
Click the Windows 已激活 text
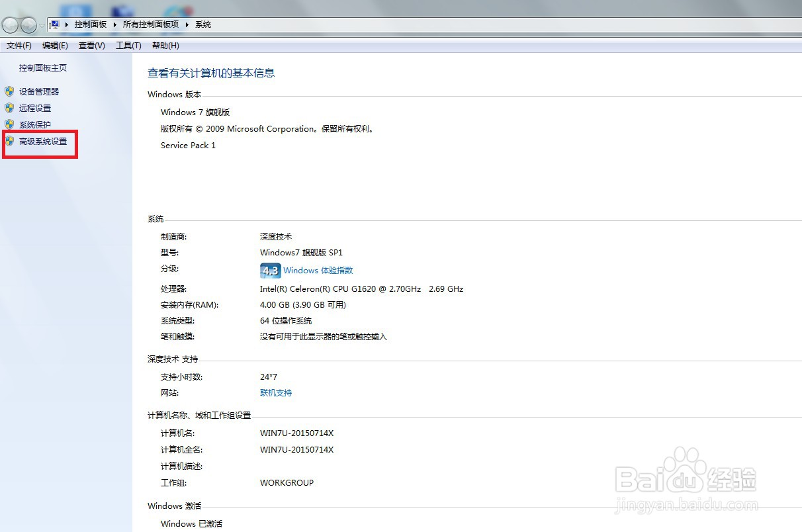point(192,524)
